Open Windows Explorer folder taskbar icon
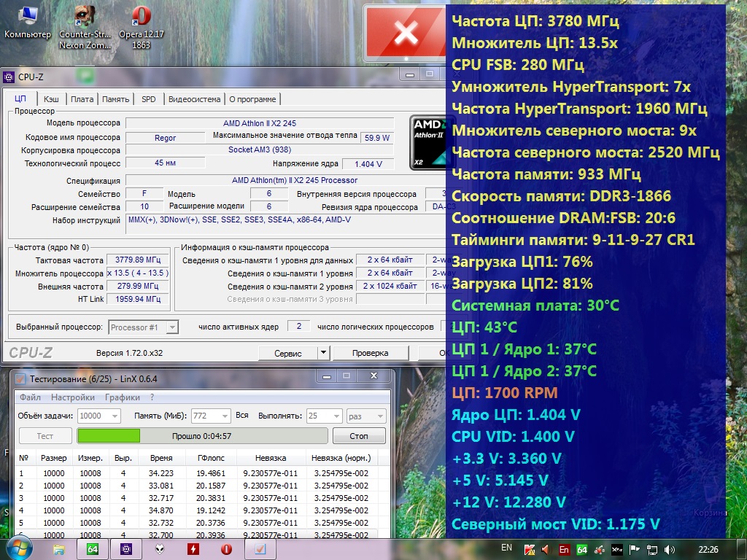Viewport: 747px width, 560px height. point(58,550)
